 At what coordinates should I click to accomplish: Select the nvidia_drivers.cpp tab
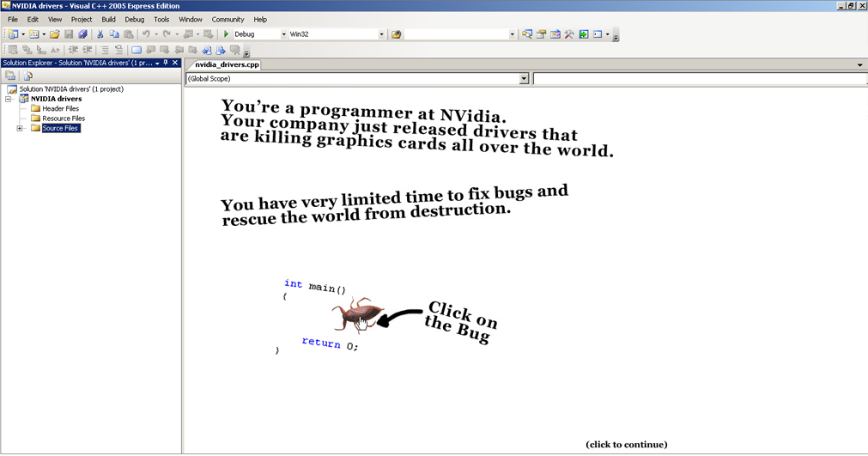[x=227, y=64]
